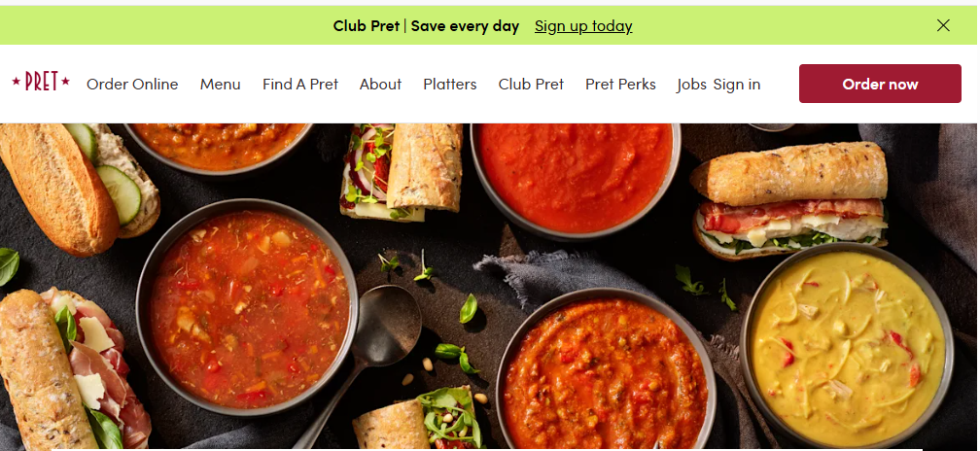Open the Menu navigation item
980x451 pixels.
tap(220, 84)
